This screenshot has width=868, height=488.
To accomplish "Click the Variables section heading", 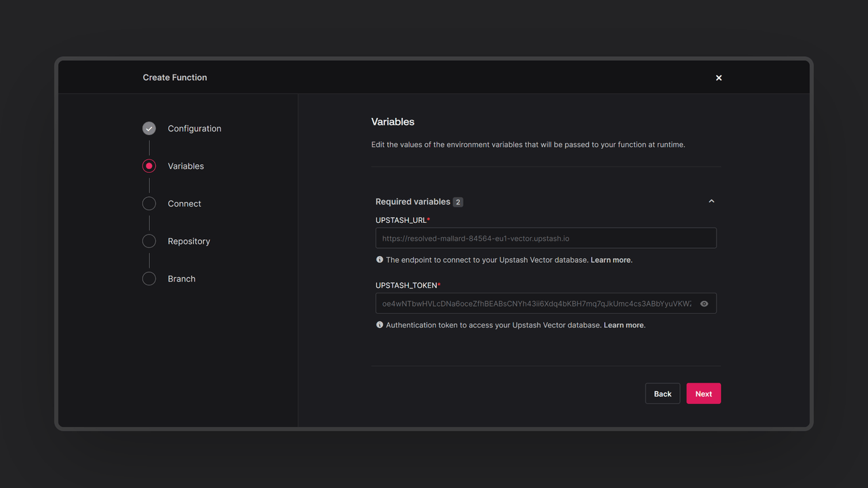I will (x=393, y=122).
